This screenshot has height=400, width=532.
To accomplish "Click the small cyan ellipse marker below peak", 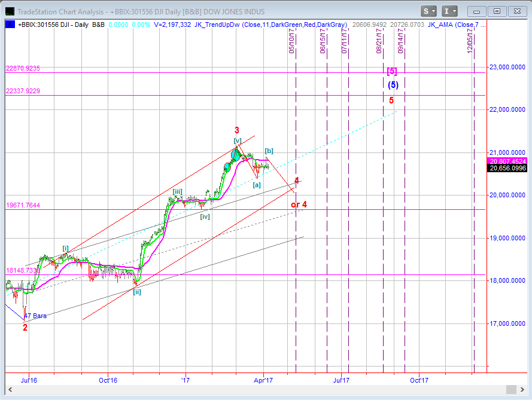I will pyautogui.click(x=227, y=167).
